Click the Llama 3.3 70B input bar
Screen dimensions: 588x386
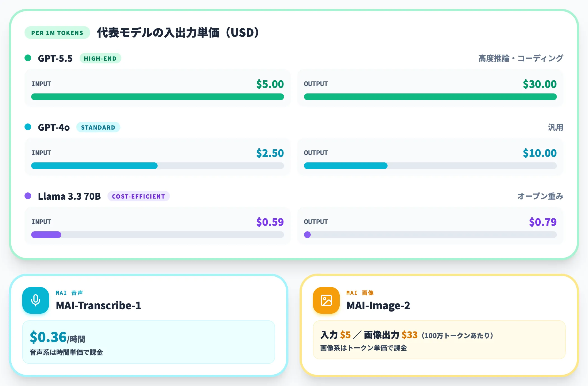[x=158, y=235]
